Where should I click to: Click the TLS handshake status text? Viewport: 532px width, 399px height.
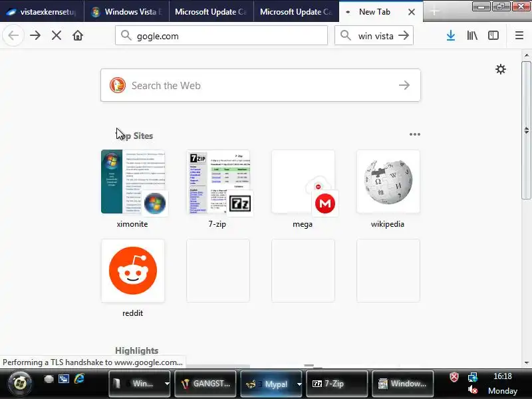coord(92,362)
